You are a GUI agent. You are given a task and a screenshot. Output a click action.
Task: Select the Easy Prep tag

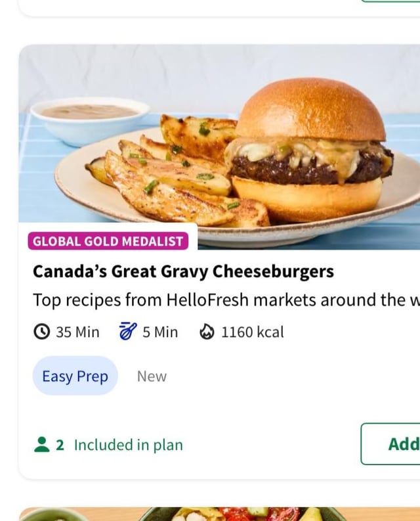tap(75, 376)
